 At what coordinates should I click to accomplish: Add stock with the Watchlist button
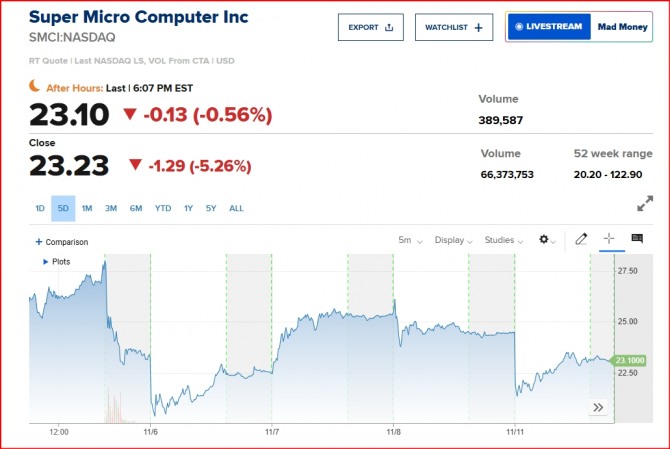click(453, 27)
